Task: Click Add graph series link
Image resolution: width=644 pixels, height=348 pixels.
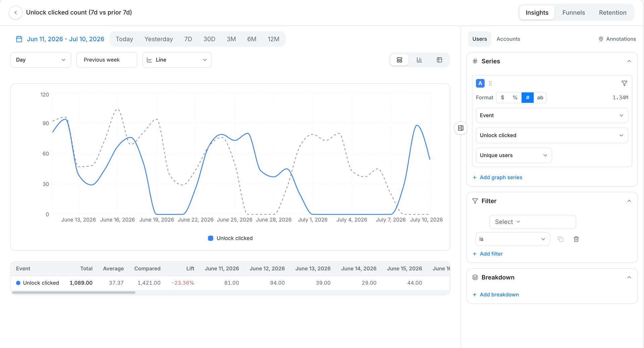Action: [497, 178]
